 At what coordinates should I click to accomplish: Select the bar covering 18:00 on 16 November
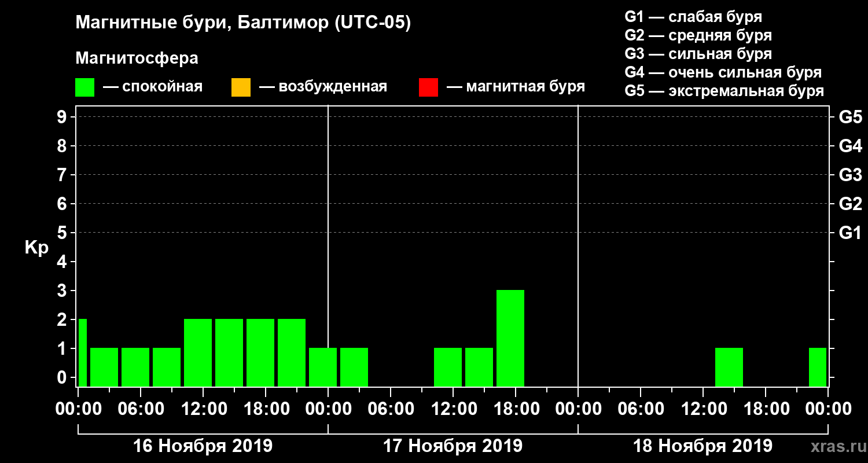pos(260,352)
